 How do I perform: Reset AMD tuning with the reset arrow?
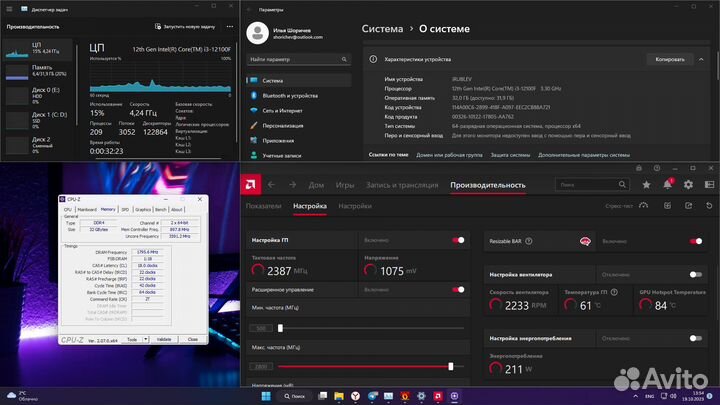click(x=709, y=206)
